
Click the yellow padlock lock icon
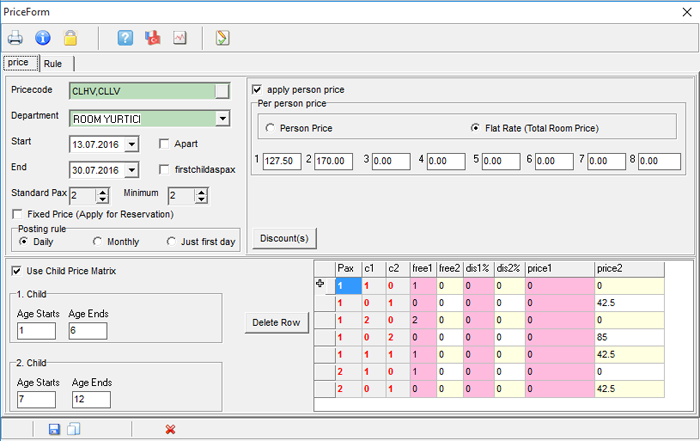point(70,38)
